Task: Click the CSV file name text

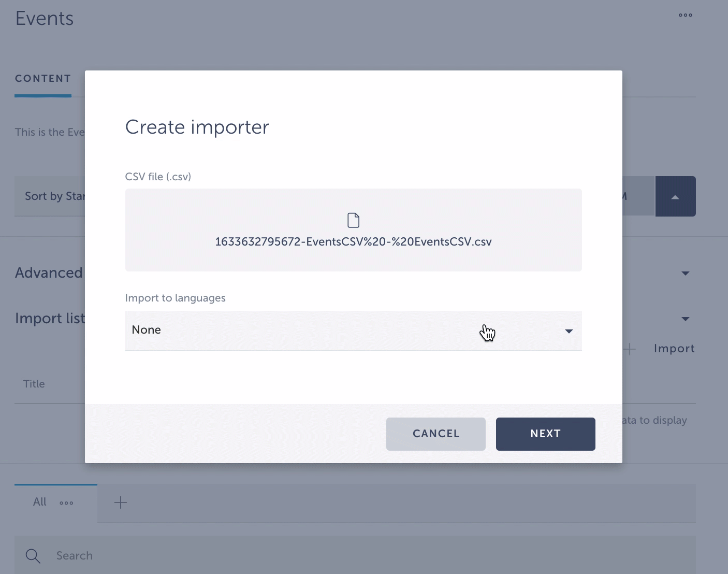Action: pos(353,242)
